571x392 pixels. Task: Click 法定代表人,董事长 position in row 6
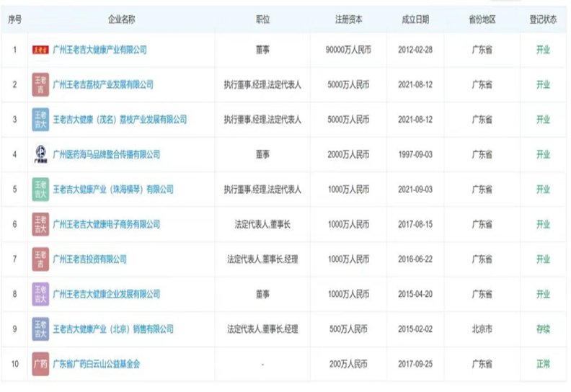(x=262, y=224)
